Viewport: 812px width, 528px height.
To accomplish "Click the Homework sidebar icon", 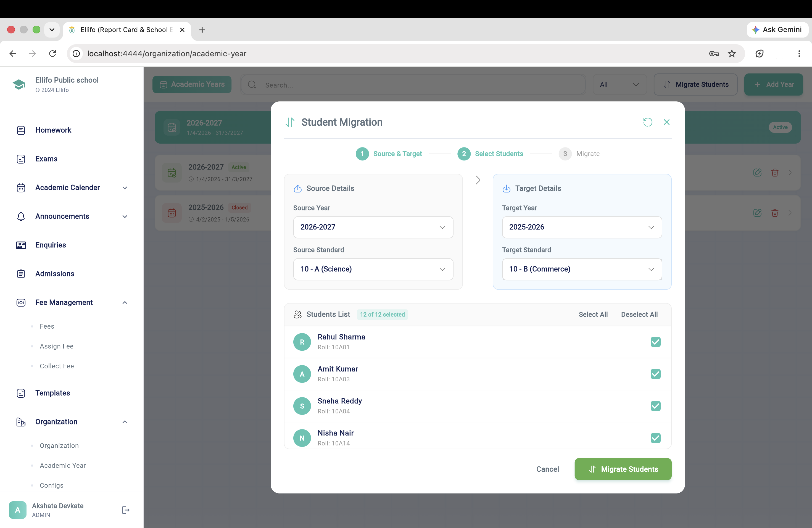I will (21, 130).
